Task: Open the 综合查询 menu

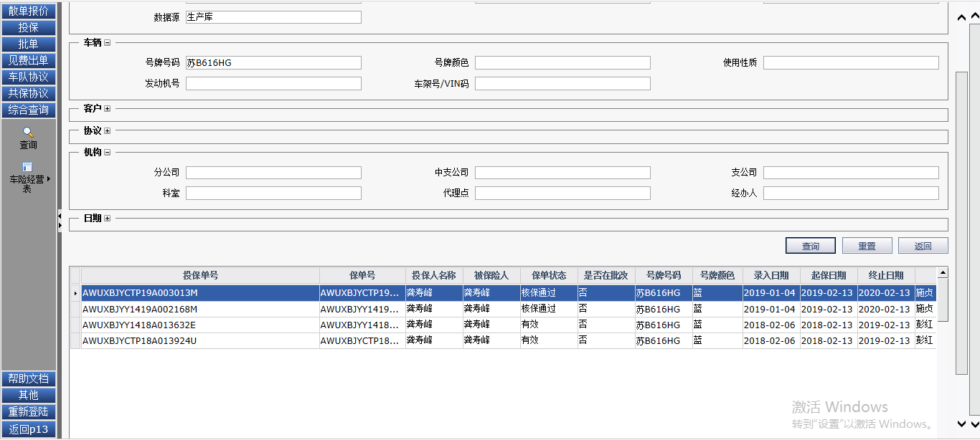Action: [28, 110]
